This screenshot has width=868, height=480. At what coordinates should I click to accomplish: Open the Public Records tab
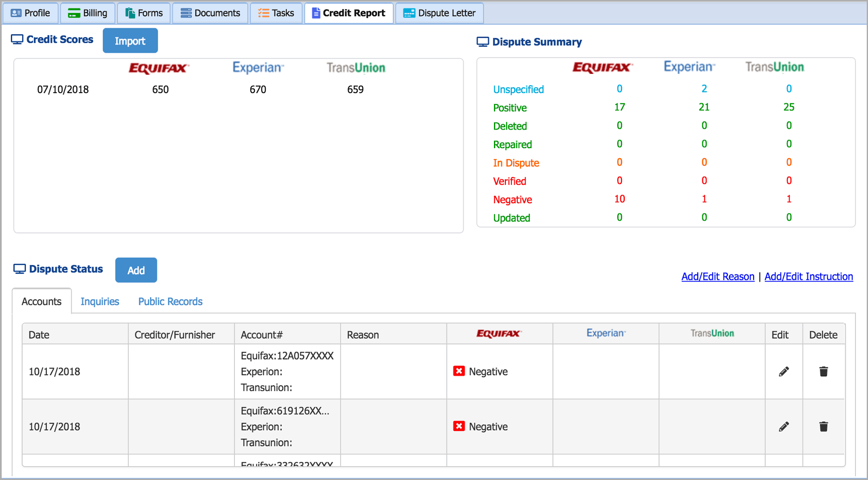point(170,301)
